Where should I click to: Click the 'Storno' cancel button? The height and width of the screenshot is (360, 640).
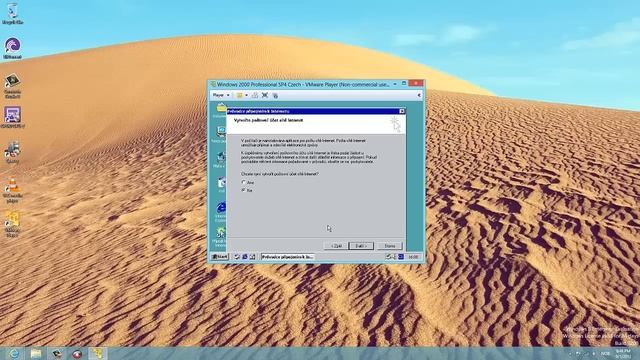[390, 246]
